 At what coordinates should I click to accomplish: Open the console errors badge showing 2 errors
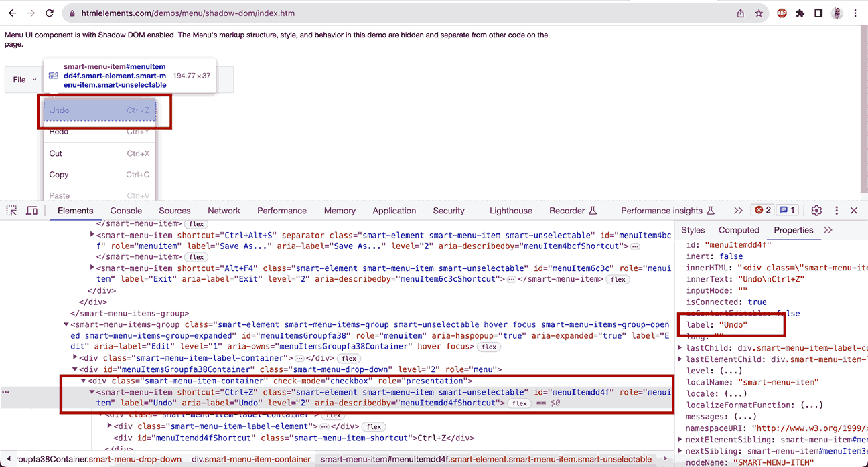(762, 209)
